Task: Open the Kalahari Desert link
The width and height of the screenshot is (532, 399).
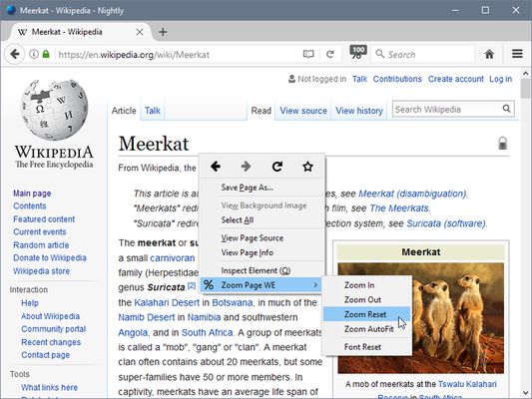Action: pos(167,302)
